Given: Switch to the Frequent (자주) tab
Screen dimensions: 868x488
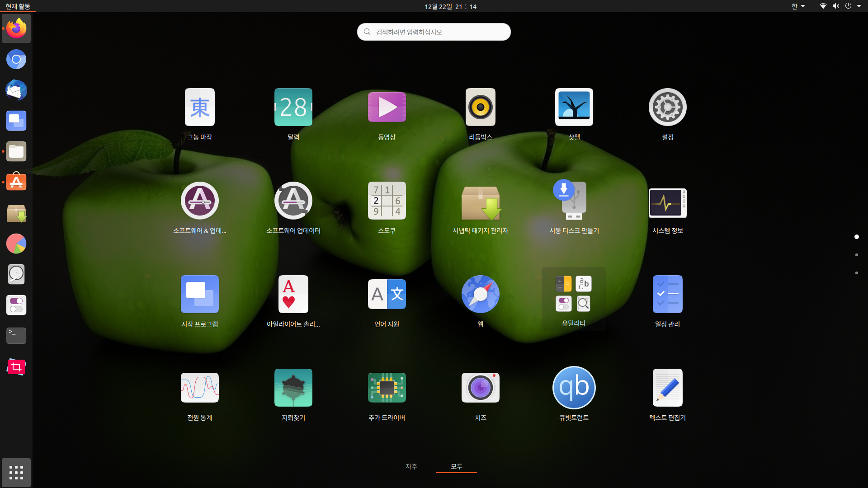Looking at the screenshot, I should tap(411, 466).
